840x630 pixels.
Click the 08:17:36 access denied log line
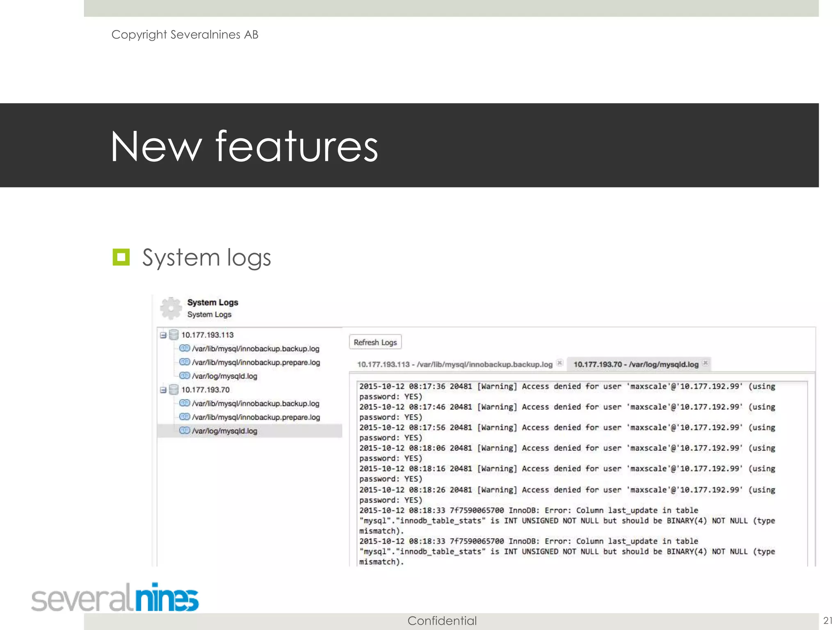[567, 391]
